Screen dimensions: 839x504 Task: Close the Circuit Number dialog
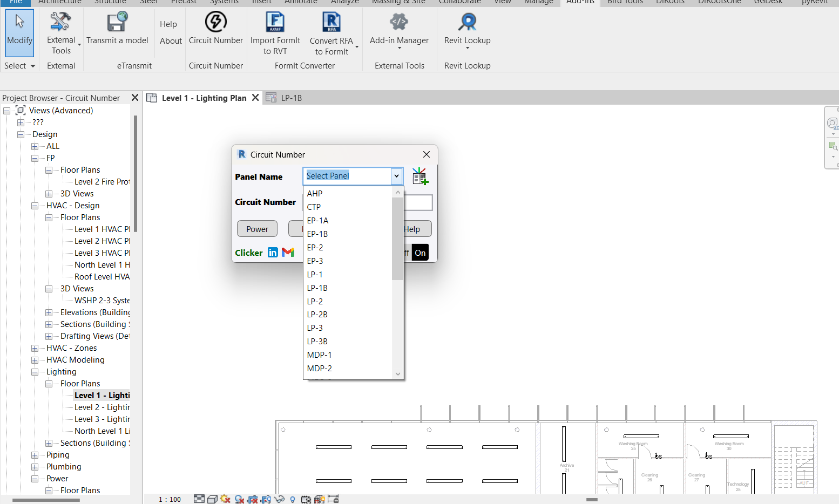click(427, 154)
